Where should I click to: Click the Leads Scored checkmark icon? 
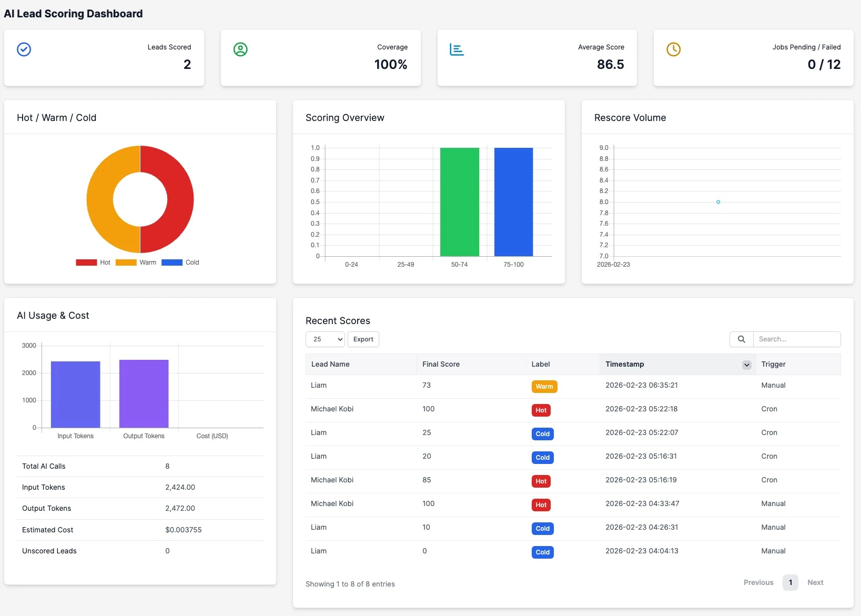click(x=24, y=49)
